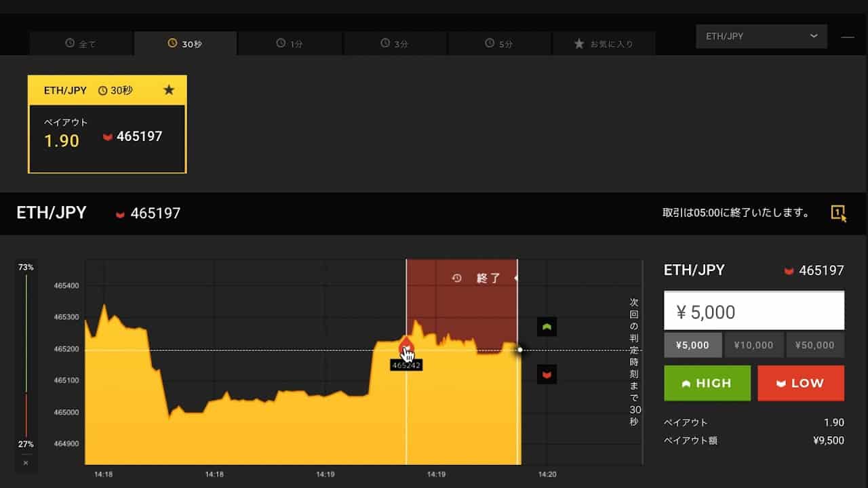Click the investment amount field ¥5,000
Screen dimensions: 868x488
pos(754,311)
